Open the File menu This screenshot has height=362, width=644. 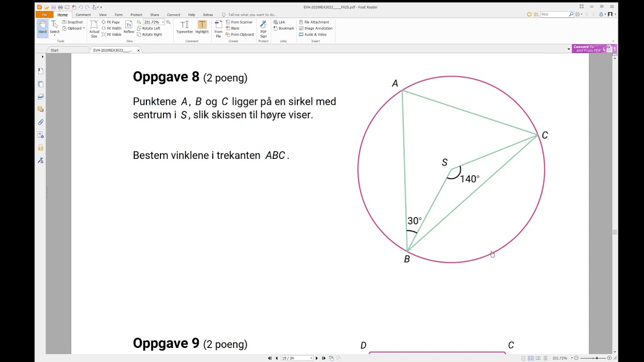[44, 15]
